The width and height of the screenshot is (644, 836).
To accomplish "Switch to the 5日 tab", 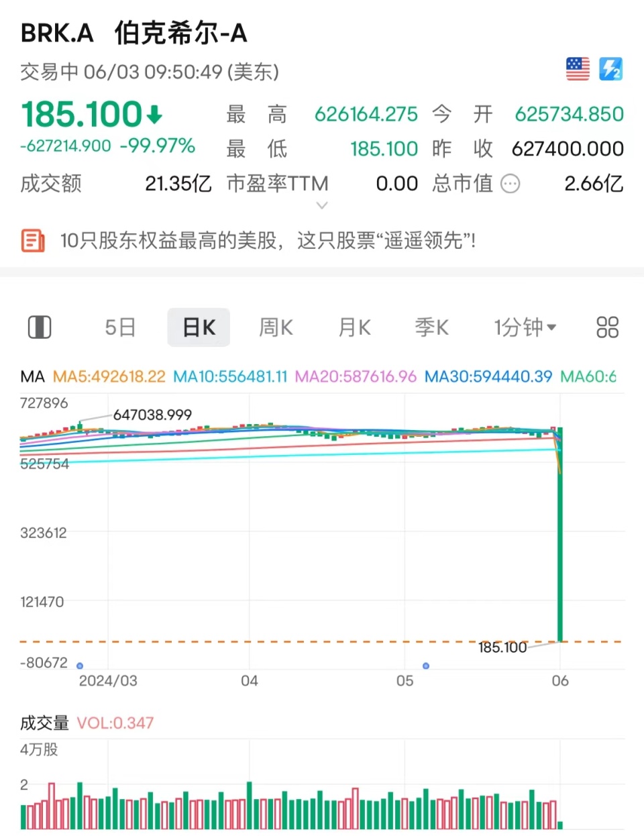I will (119, 327).
